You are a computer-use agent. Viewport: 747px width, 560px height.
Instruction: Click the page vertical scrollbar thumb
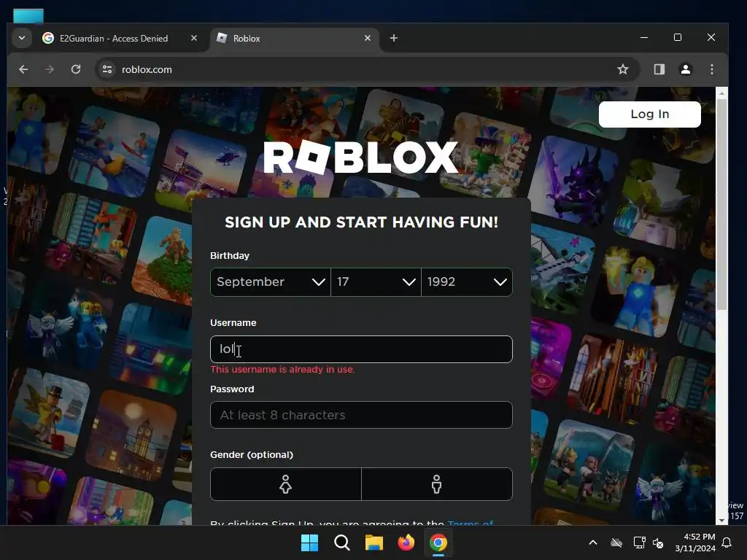[721, 205]
